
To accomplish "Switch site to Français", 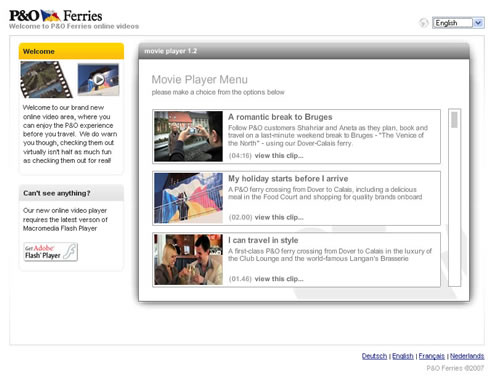I will 432,356.
